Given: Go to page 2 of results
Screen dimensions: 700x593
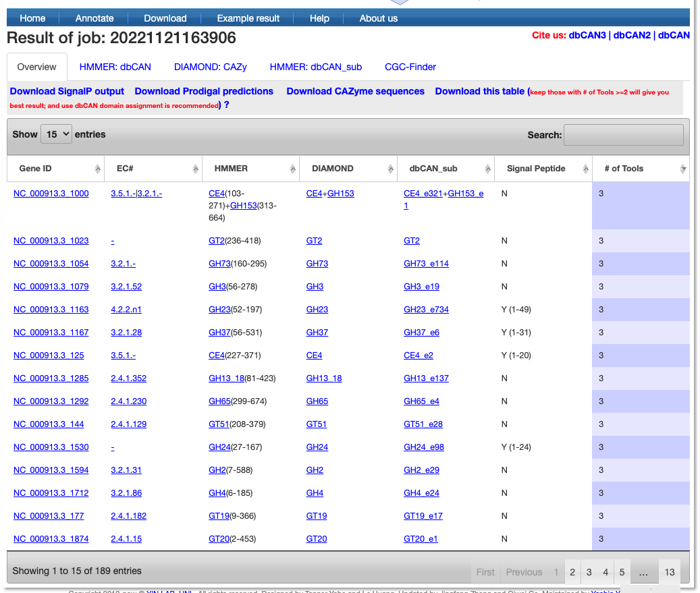Looking at the screenshot, I should (572, 572).
